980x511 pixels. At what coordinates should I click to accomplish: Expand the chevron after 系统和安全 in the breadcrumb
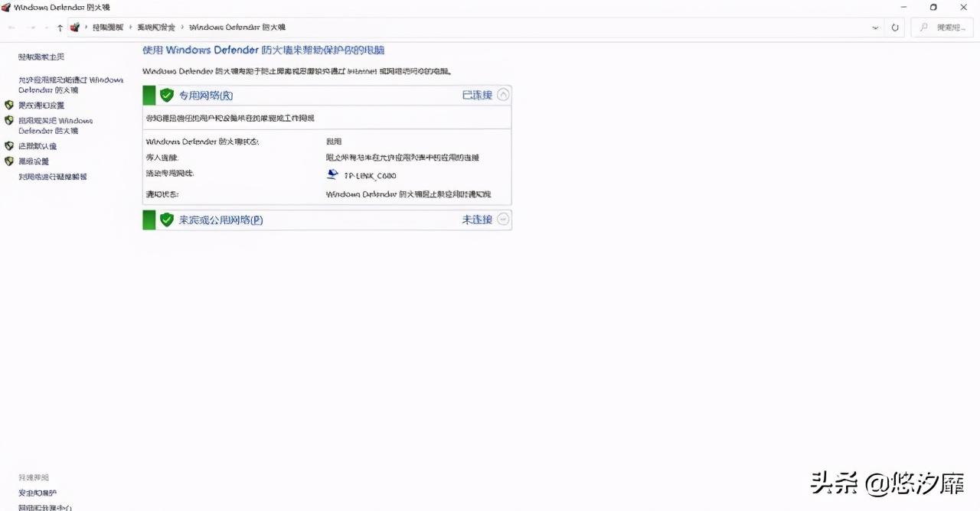[182, 28]
